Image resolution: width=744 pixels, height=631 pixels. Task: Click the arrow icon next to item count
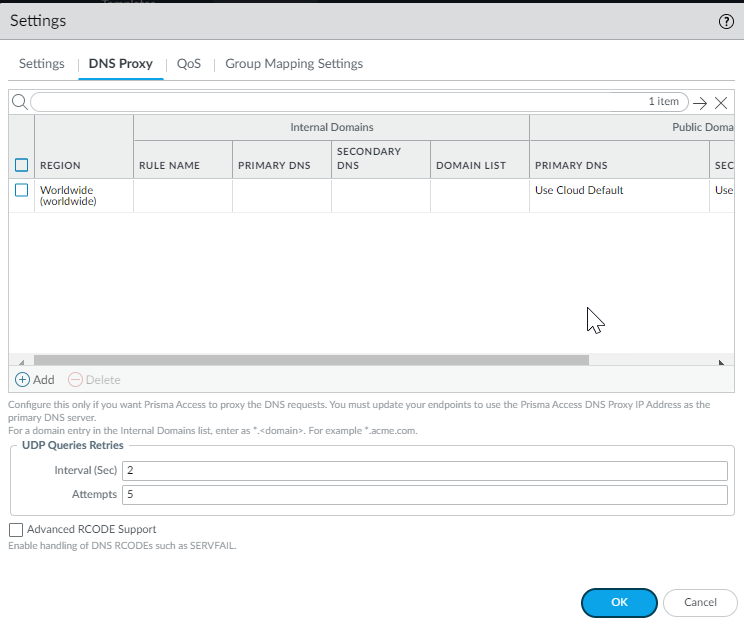tap(700, 102)
